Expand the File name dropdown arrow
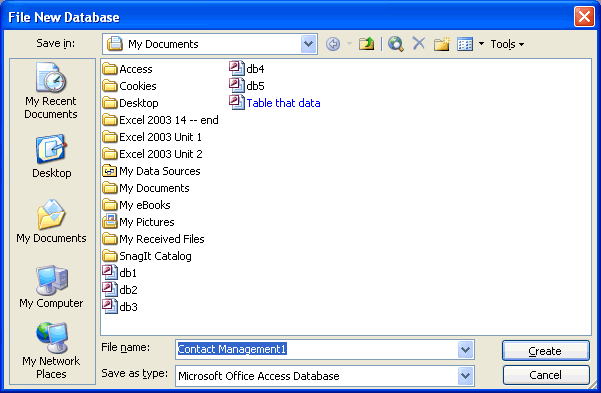 click(465, 349)
